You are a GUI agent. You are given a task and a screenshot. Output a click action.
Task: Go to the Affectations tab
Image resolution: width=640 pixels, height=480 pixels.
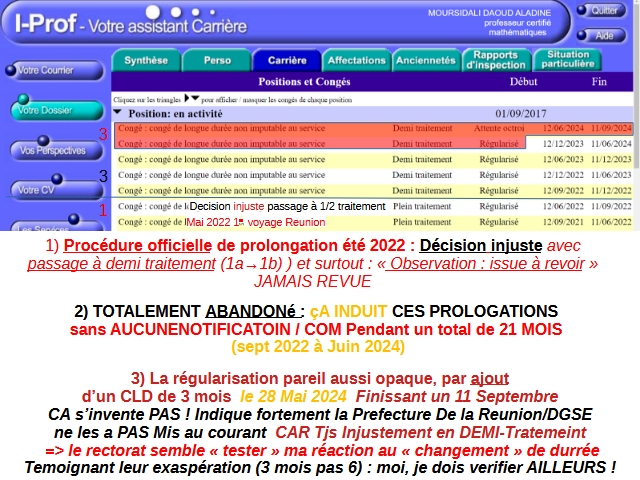click(357, 60)
